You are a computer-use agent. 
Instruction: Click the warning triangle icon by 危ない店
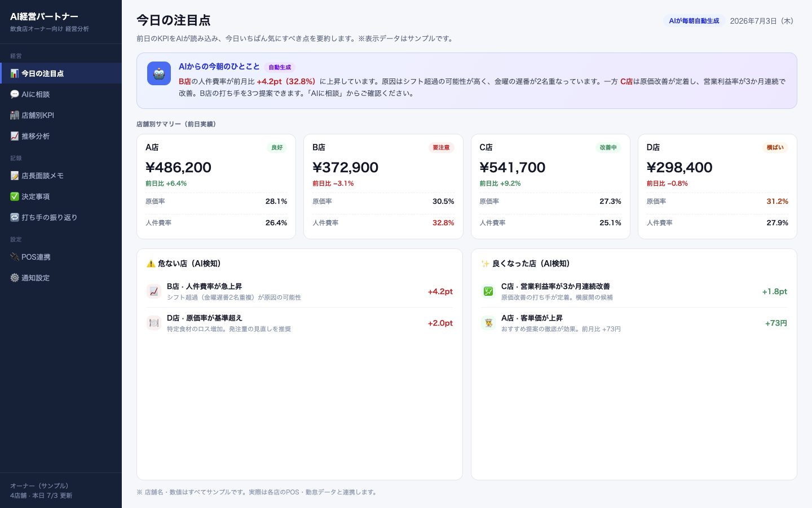(151, 264)
